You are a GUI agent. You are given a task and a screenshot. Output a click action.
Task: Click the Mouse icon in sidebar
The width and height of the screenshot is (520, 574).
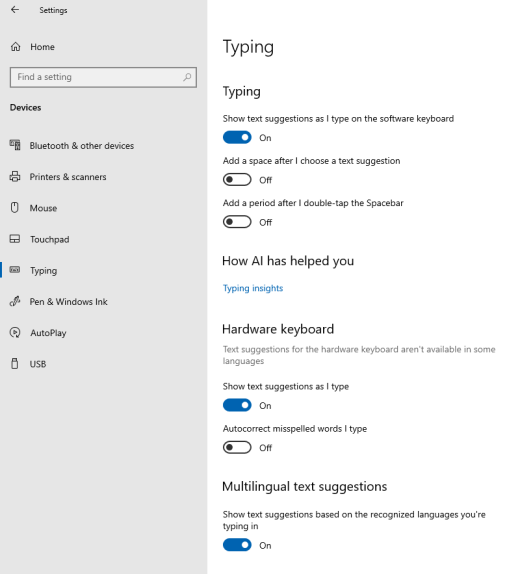[x=15, y=208]
